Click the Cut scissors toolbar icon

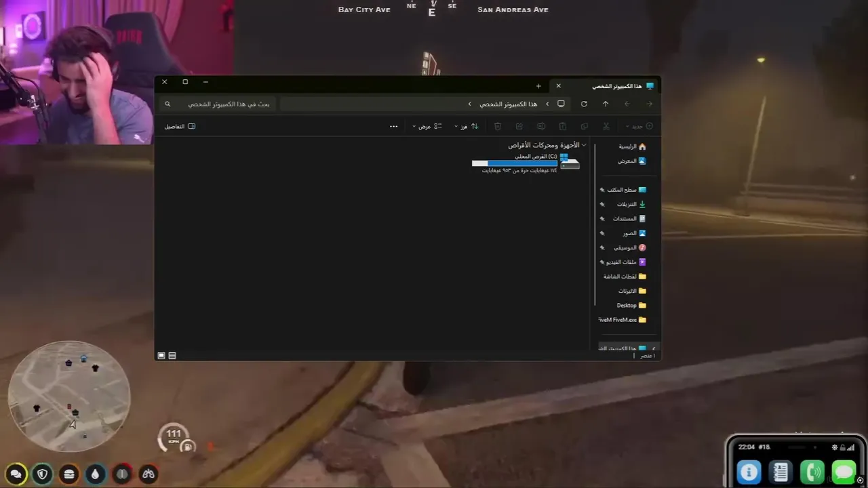click(x=606, y=126)
